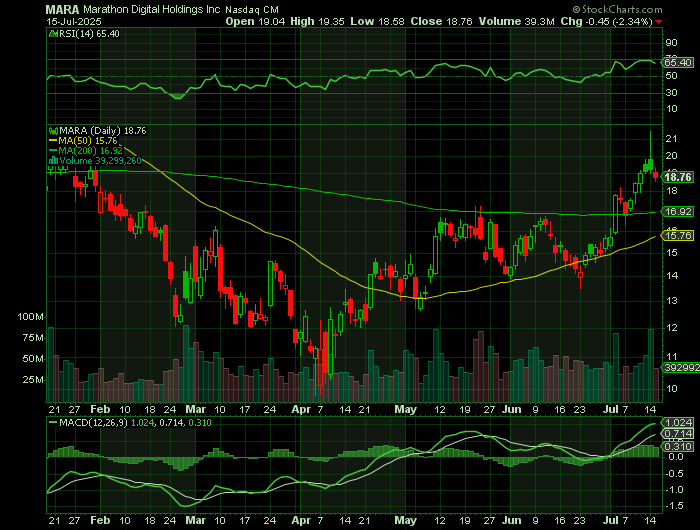Viewport: 700px width, 530px height.
Task: Click the MARA (Daily) 18.76 legend text
Action: tap(103, 131)
